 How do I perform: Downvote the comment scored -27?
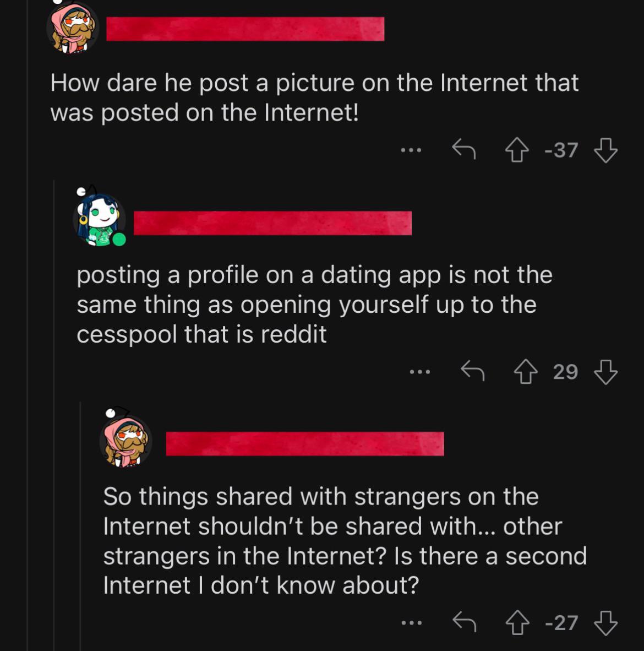point(606,623)
